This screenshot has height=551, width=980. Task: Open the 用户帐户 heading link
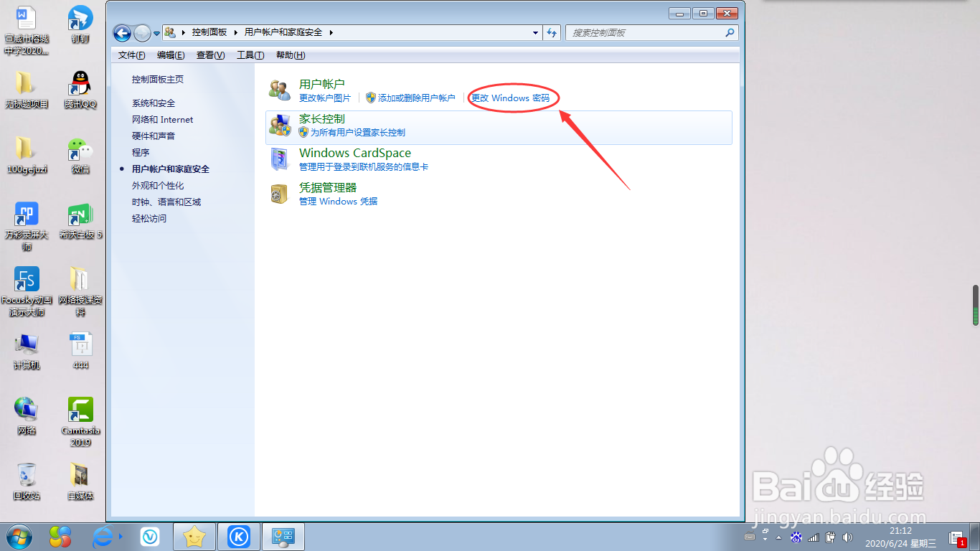tap(322, 85)
